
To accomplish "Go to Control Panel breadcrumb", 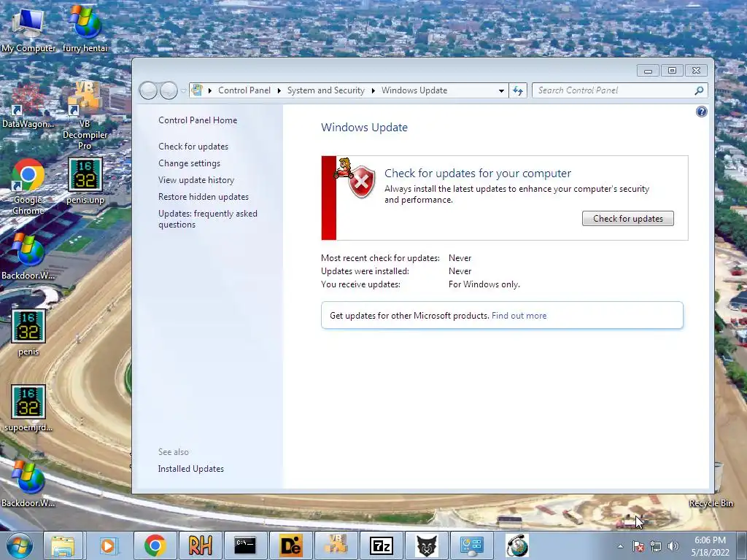I will pos(244,90).
